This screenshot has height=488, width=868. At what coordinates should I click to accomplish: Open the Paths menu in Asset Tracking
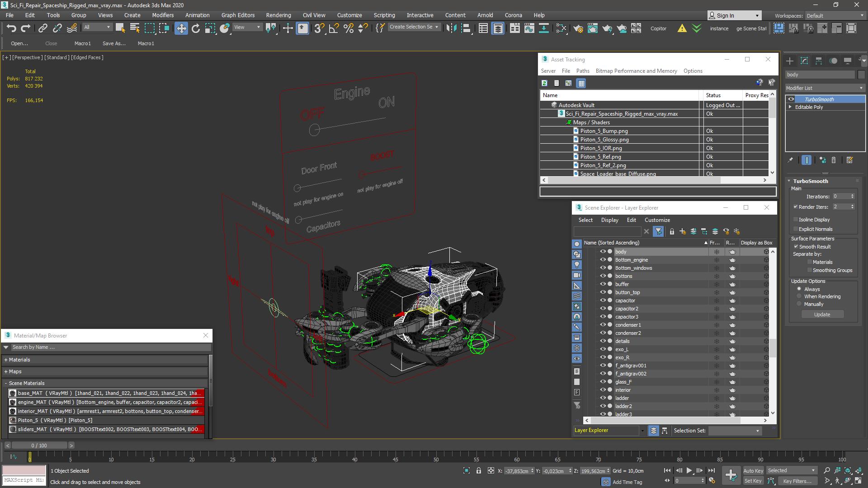(x=583, y=71)
